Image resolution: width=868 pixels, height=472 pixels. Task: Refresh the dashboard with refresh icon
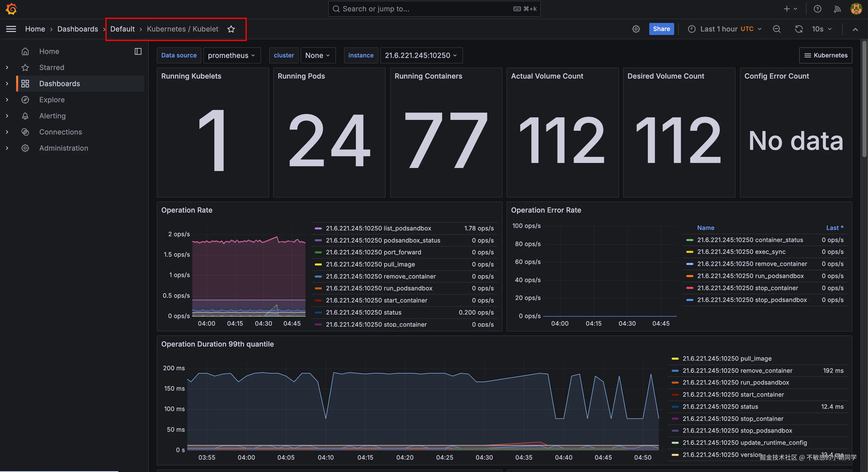point(799,29)
